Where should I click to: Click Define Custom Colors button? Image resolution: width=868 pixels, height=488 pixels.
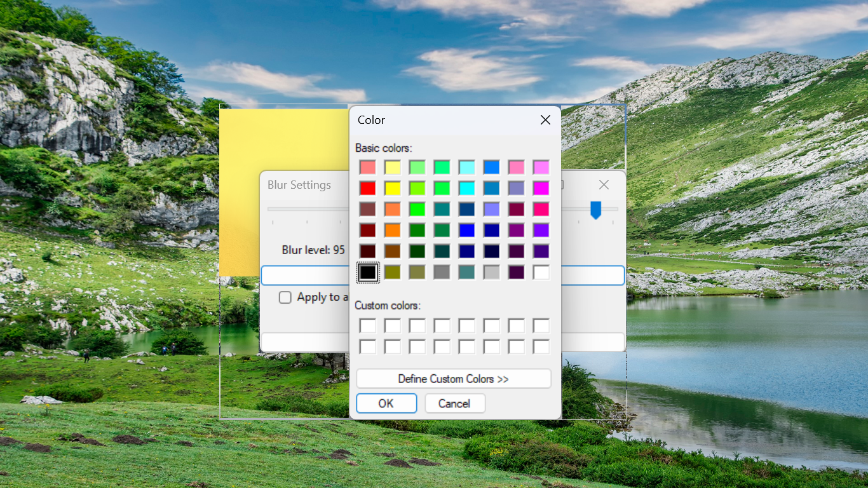pyautogui.click(x=454, y=379)
